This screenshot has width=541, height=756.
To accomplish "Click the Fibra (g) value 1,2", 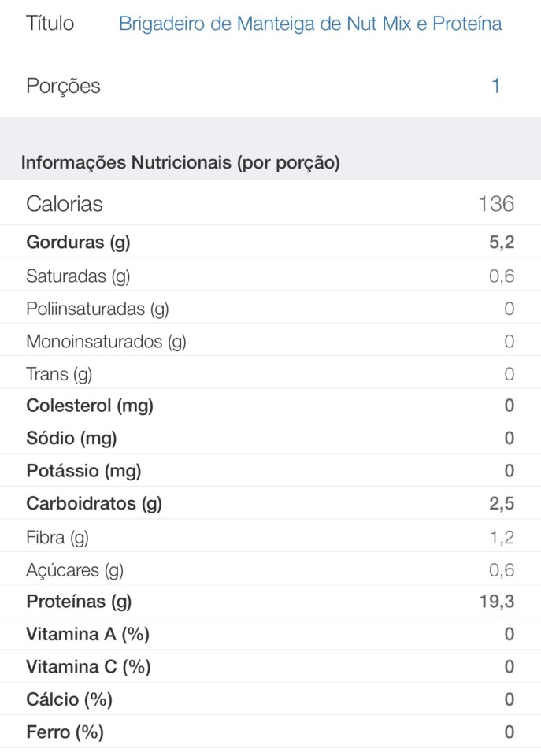I will [x=502, y=537].
